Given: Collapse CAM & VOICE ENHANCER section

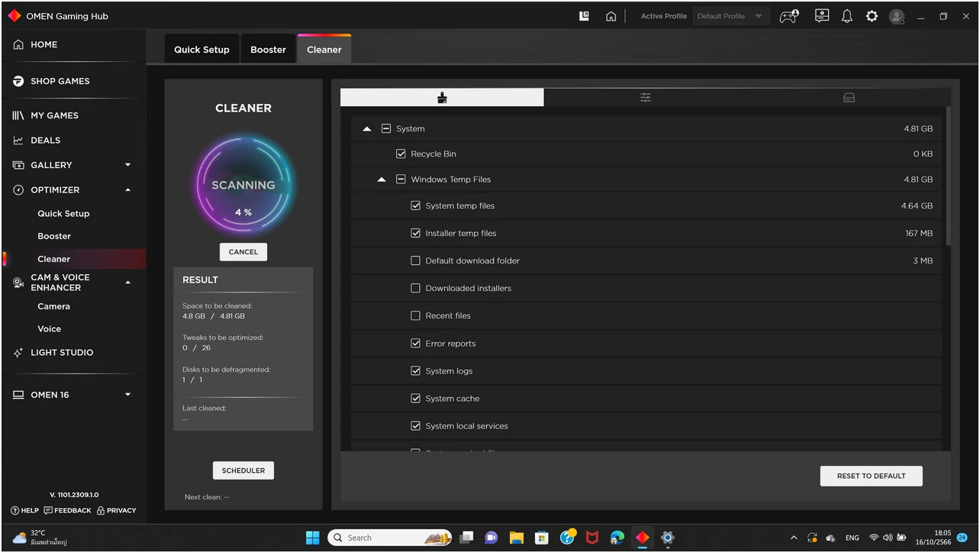Looking at the screenshot, I should [127, 283].
